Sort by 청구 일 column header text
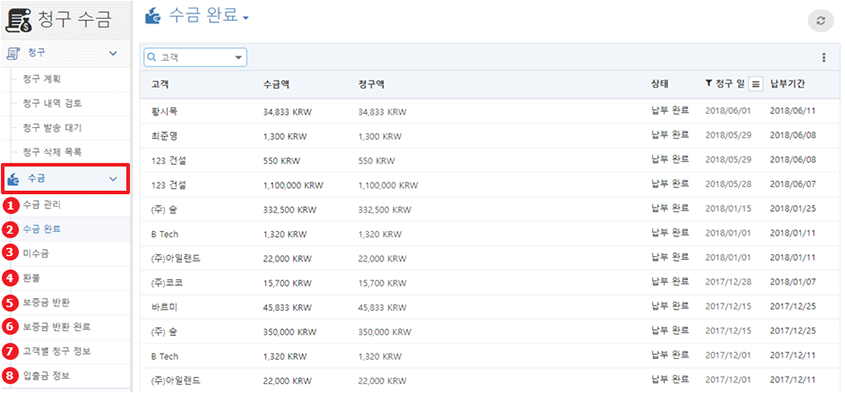 730,84
